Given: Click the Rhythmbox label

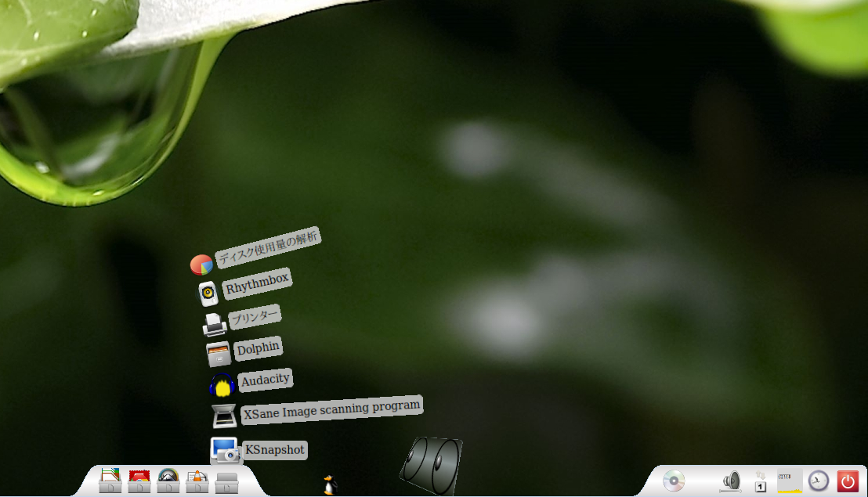Looking at the screenshot, I should click(258, 283).
